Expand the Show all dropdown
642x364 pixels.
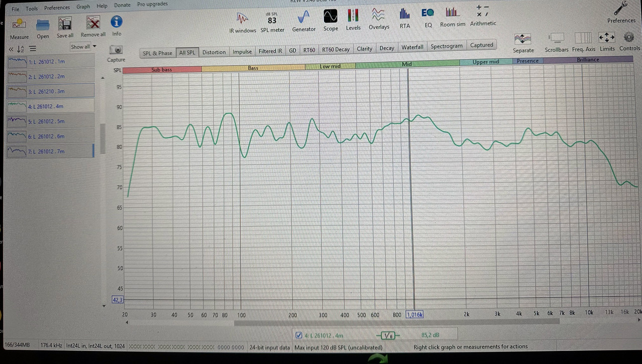(83, 47)
